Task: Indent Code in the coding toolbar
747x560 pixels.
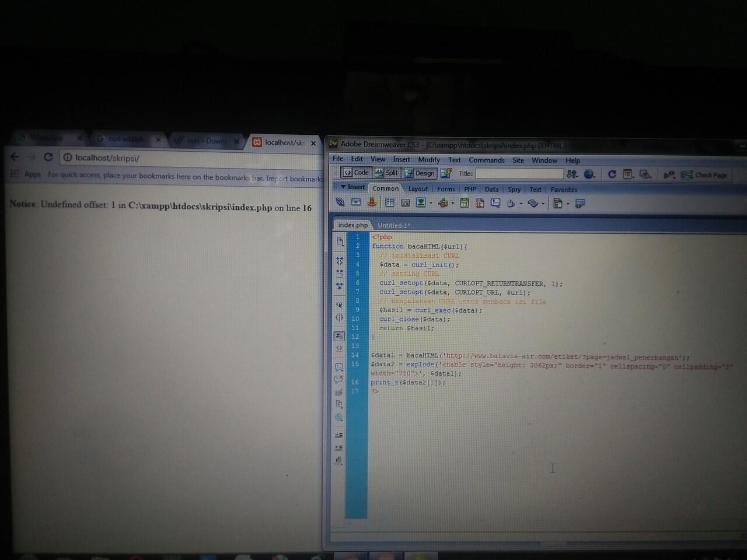Action: click(x=339, y=435)
